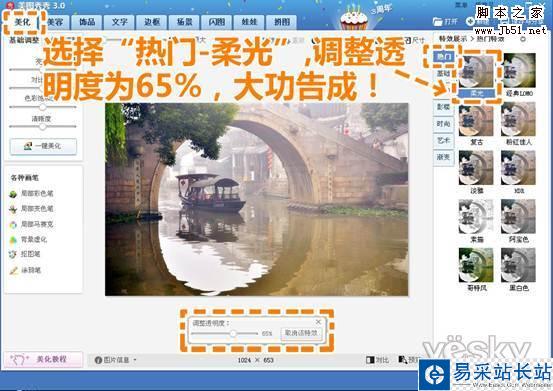Screen dimensions: 553x391
Task: Adjust the 清晰度 slider
Action: coord(43,127)
